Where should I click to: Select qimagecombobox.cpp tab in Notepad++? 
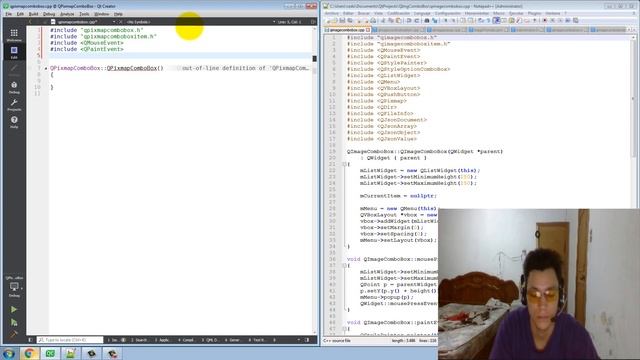click(x=347, y=30)
